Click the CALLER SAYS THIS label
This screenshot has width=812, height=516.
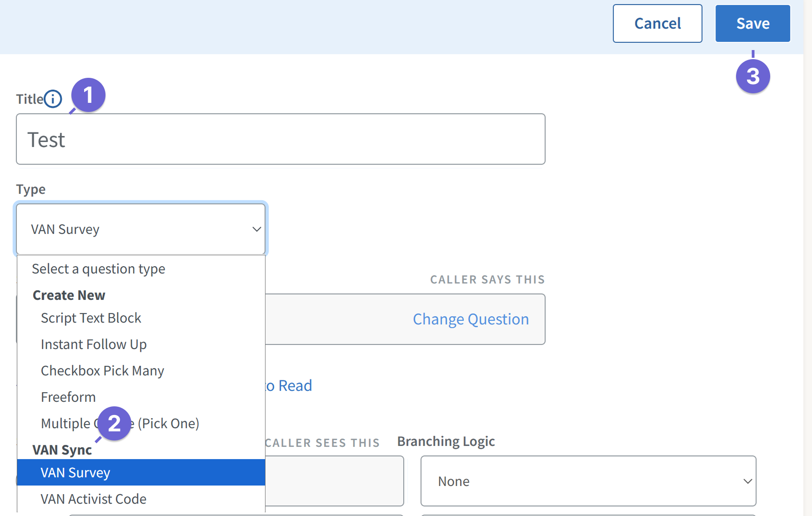point(487,279)
